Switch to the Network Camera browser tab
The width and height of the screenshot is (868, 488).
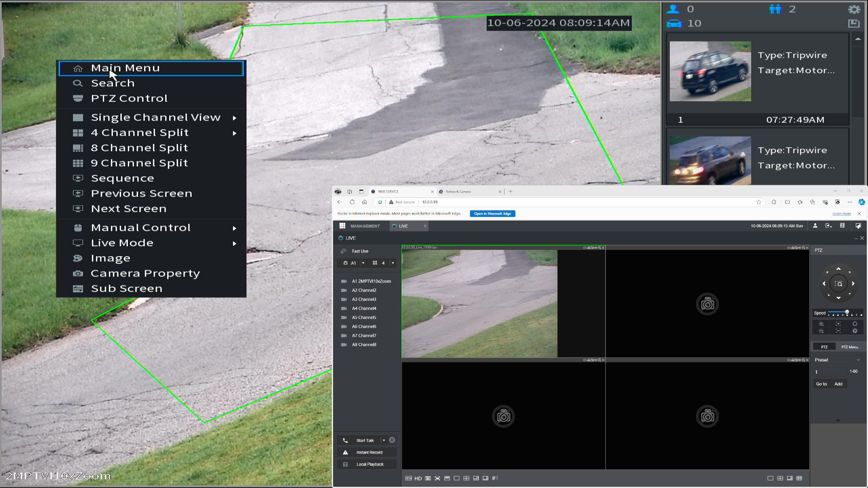470,192
